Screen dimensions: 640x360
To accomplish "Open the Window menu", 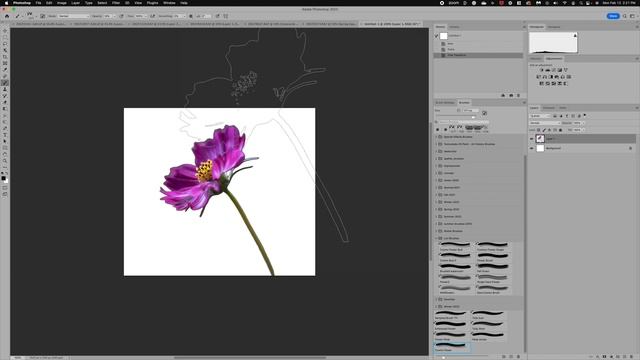I will (x=169, y=2).
